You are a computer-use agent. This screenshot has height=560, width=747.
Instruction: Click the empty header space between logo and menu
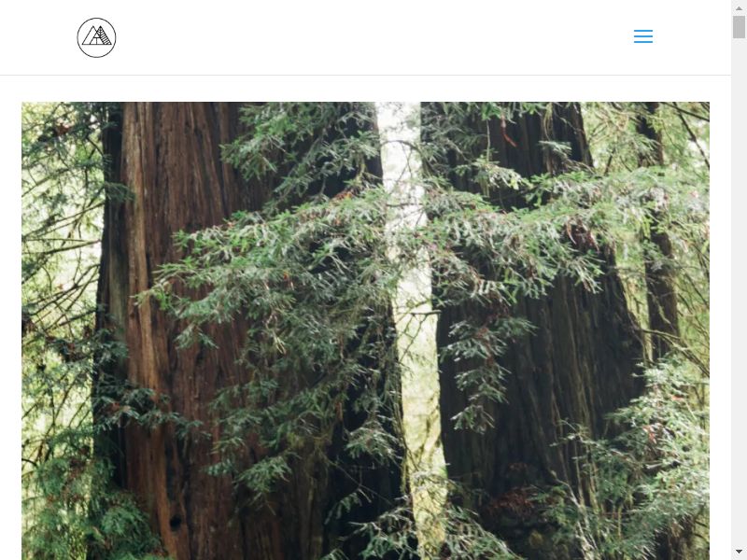(375, 37)
